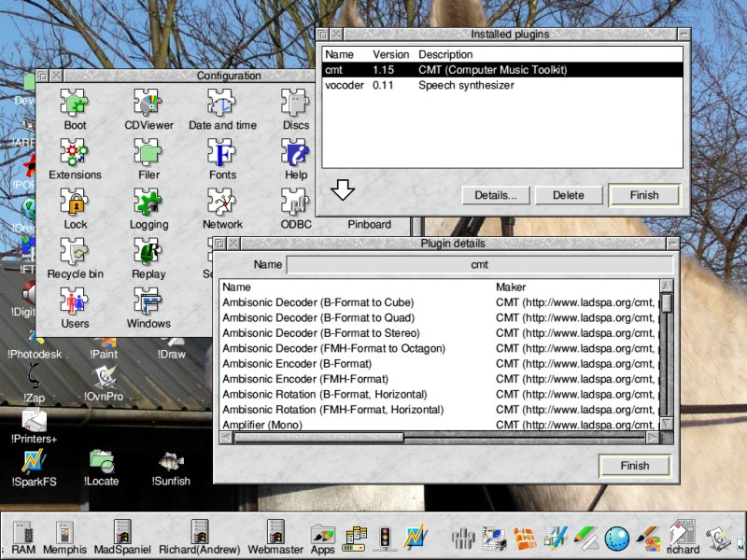Select Ambisonic Decoder (B-Format to Stereo) row
Image resolution: width=747 pixels, height=560 pixels.
pyautogui.click(x=439, y=333)
